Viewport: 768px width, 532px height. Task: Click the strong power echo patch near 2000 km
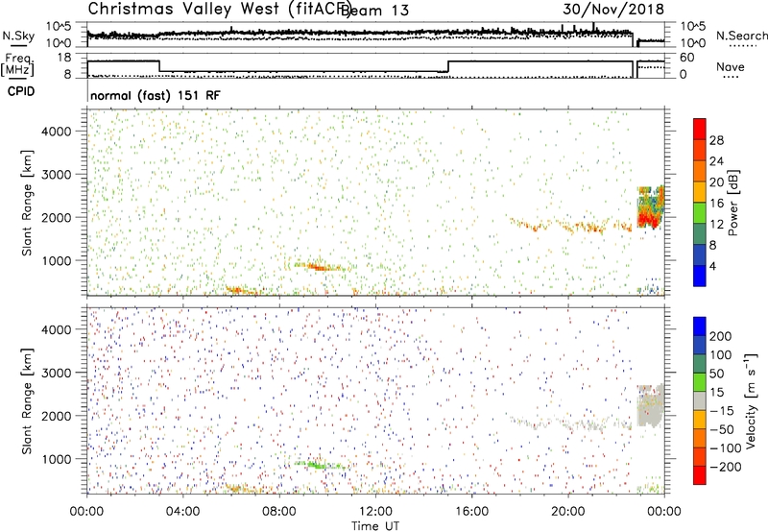click(651, 207)
